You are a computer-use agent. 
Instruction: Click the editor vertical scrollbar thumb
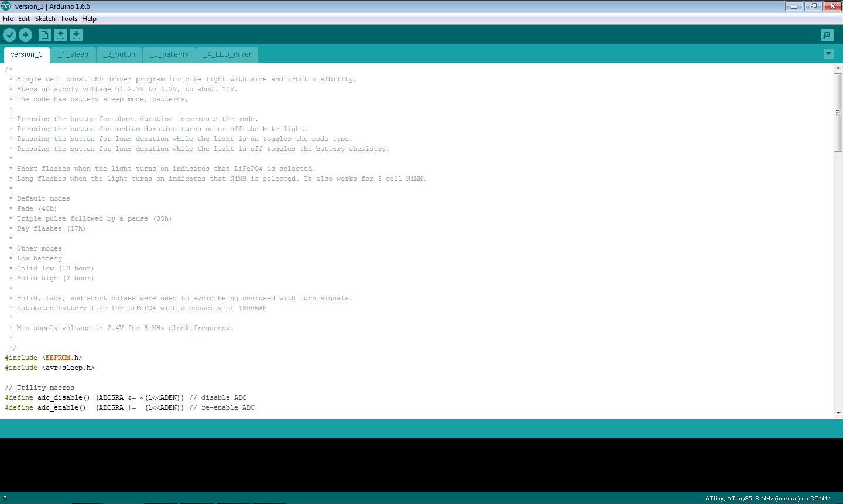pos(838,112)
